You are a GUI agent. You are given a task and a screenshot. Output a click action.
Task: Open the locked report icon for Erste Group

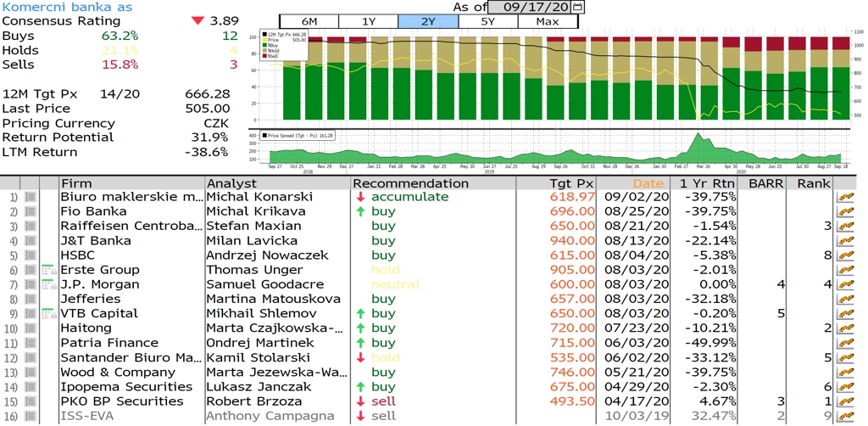(x=49, y=270)
